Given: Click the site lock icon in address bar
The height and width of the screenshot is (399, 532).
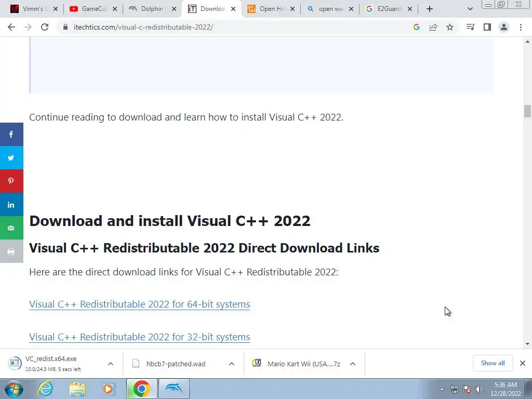Looking at the screenshot, I should point(65,27).
